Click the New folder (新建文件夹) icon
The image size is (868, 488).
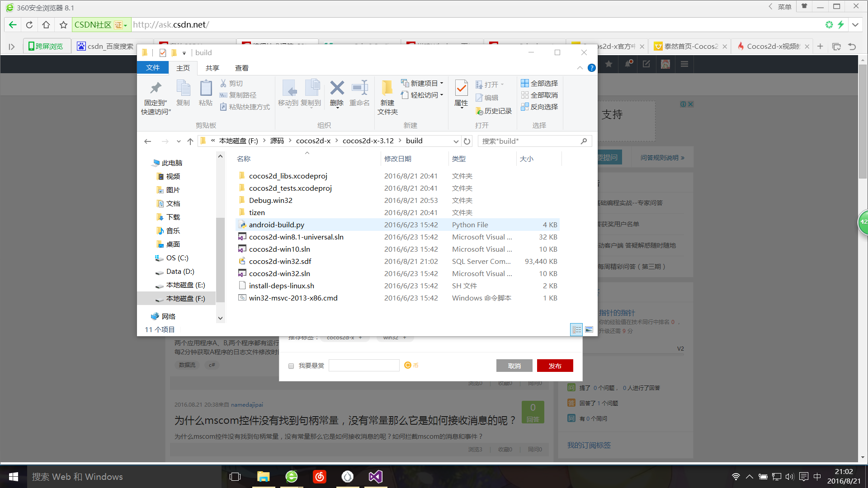[x=387, y=88]
